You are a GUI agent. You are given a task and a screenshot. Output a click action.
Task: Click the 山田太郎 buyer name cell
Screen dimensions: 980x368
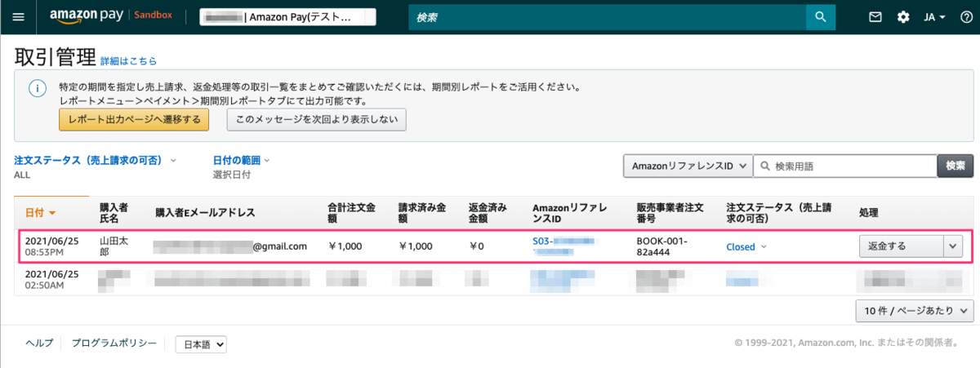pyautogui.click(x=114, y=246)
